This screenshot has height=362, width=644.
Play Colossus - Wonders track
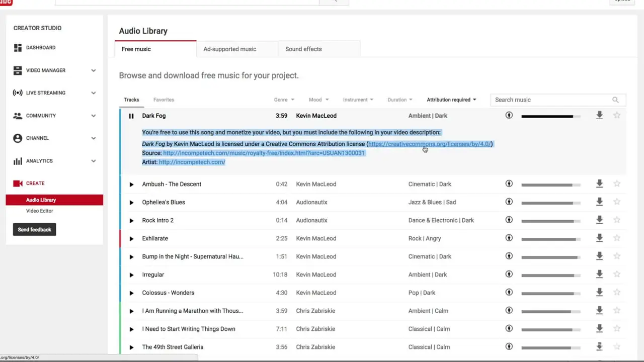[131, 293]
